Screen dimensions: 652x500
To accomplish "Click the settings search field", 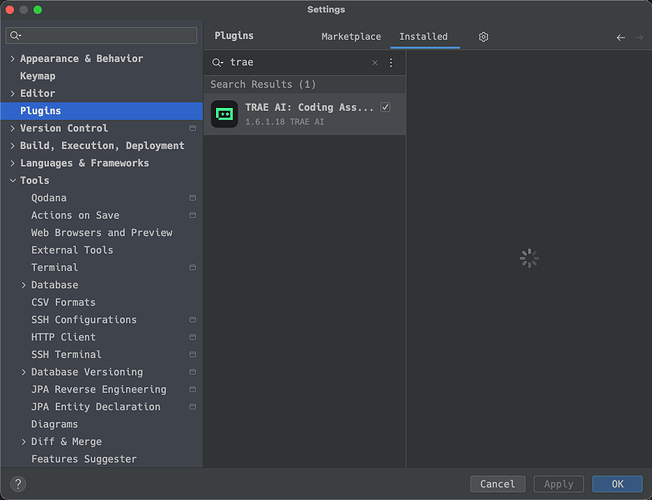I will coord(101,35).
